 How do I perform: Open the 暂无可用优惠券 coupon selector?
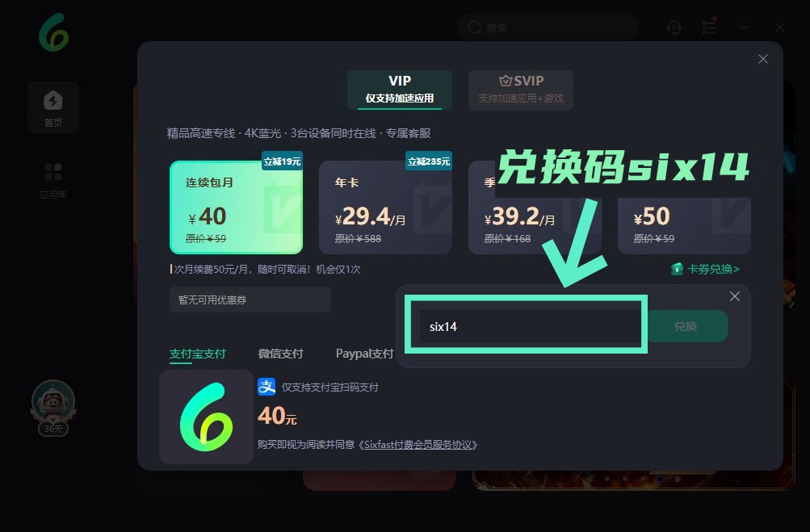point(250,300)
